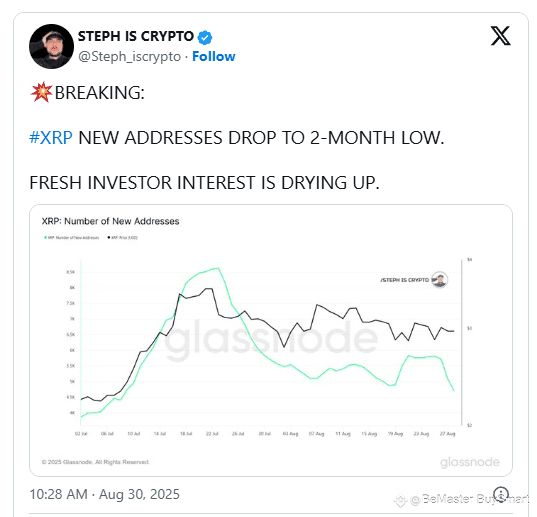Open the #XRP hashtag link
537x517 pixels.
coord(51,138)
